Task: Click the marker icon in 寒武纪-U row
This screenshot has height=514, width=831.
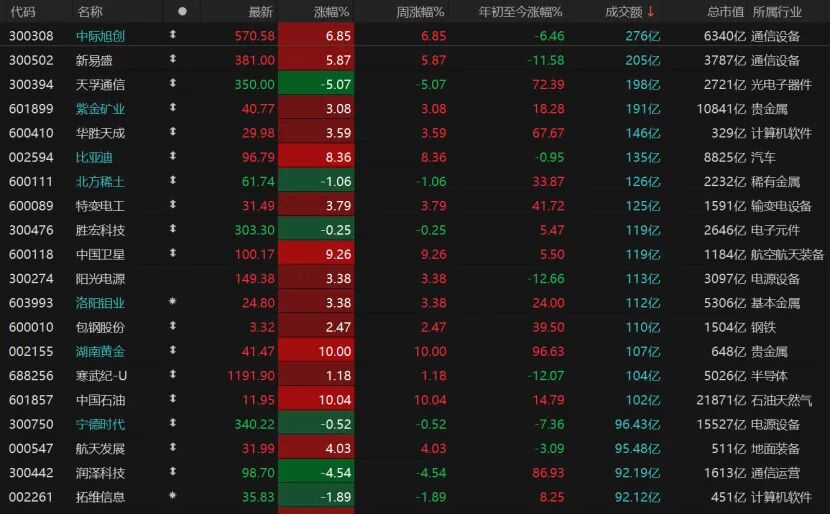Action: (x=172, y=375)
